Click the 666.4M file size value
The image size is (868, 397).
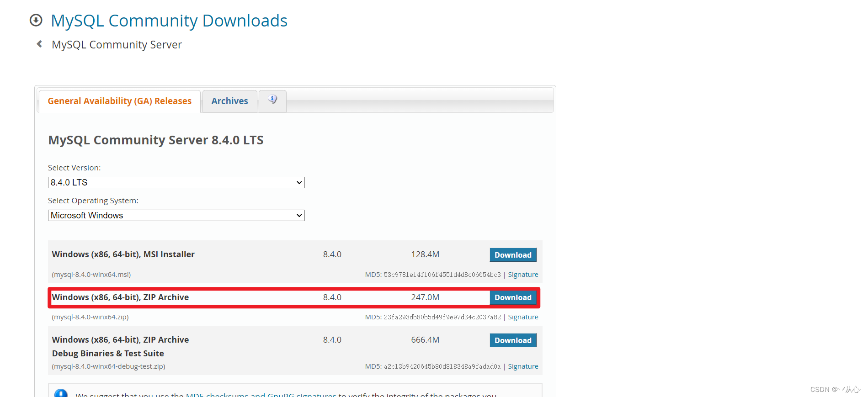pos(425,340)
